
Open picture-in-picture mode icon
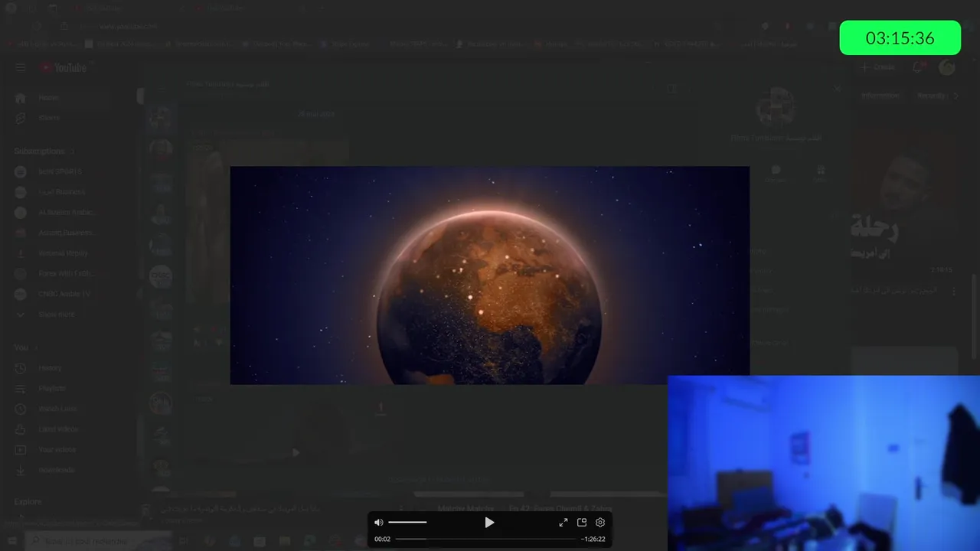coord(582,523)
